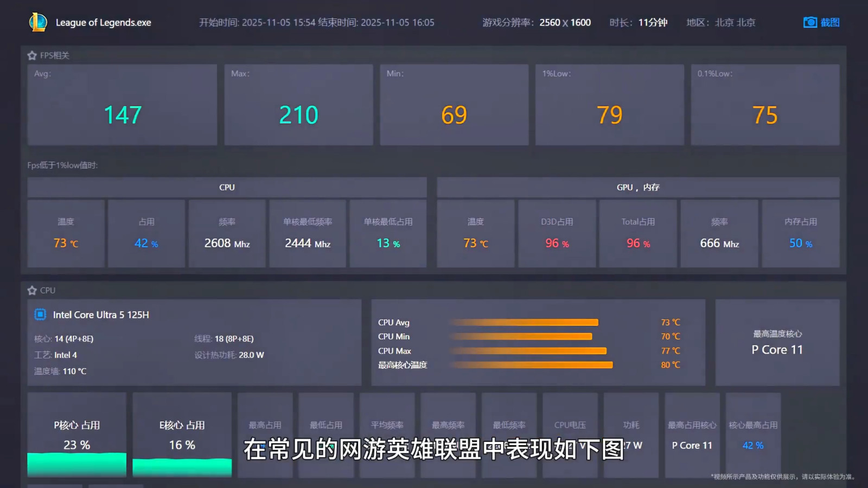Click the 内存占用 50% tile
The height and width of the screenshot is (488, 868).
coord(800,234)
